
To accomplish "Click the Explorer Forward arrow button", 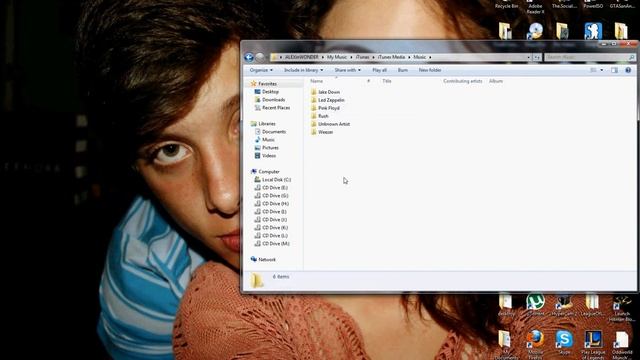I will pos(260,58).
